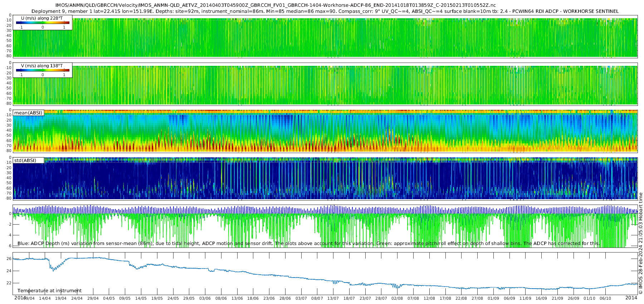Click the 2014 year label at right end
Viewport: 644px width, 304px height.
[x=631, y=298]
